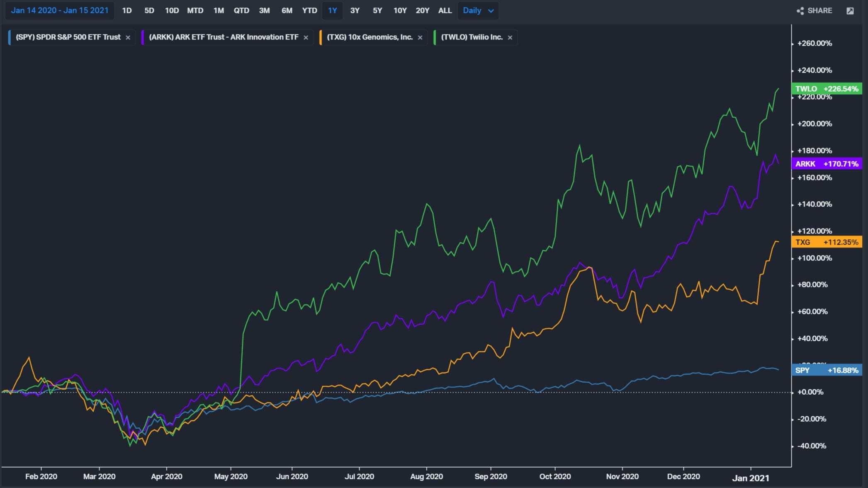Choose the 6M range
Image resolution: width=868 pixels, height=488 pixels.
tap(287, 11)
